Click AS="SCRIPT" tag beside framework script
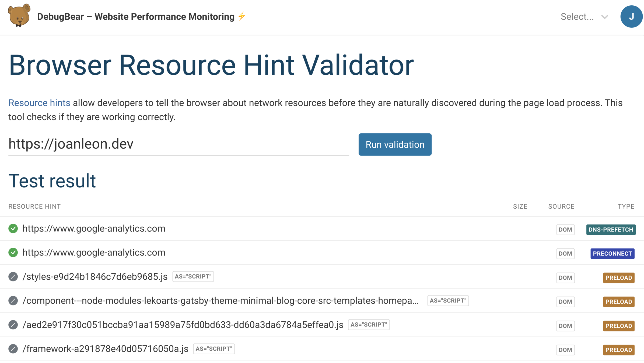The image size is (644, 363). [214, 349]
